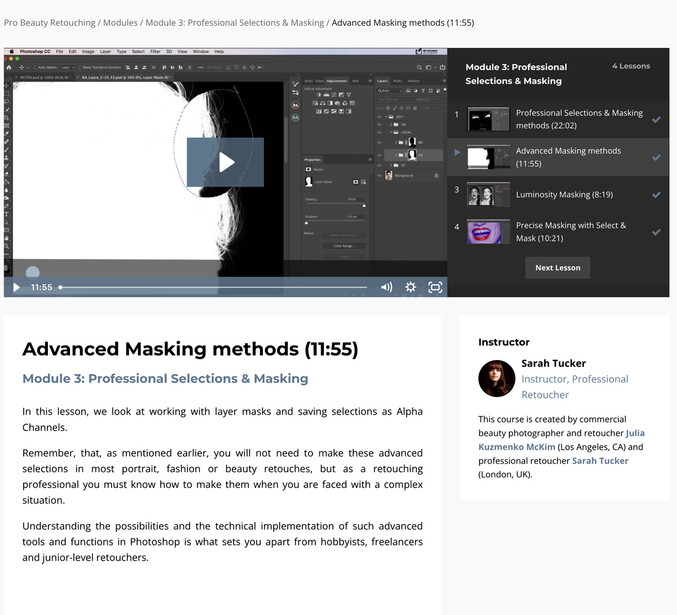
Task: Open the Module 3 breadcrumb link
Action: click(234, 22)
